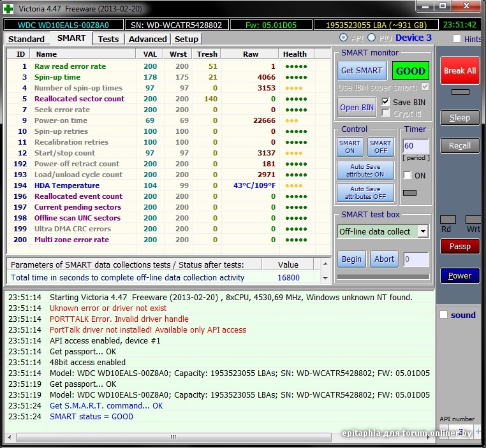Enable the timer ON checkbox
The width and height of the screenshot is (486, 448).
tap(407, 175)
